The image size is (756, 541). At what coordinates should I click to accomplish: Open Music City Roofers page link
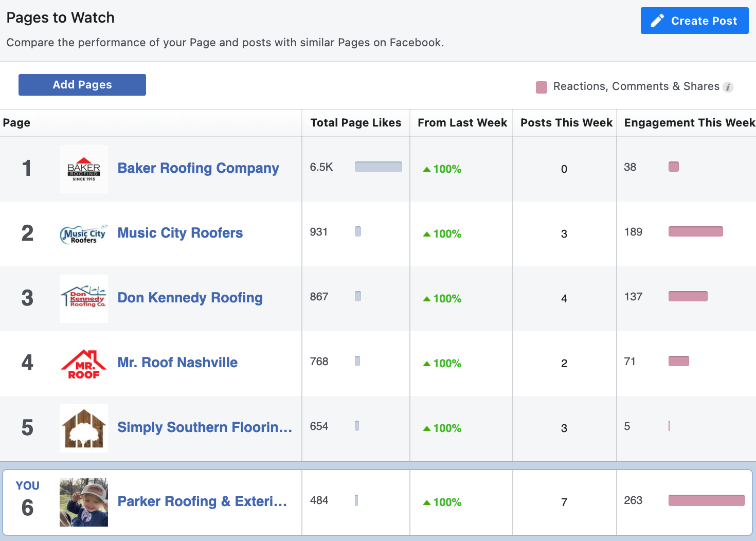180,233
